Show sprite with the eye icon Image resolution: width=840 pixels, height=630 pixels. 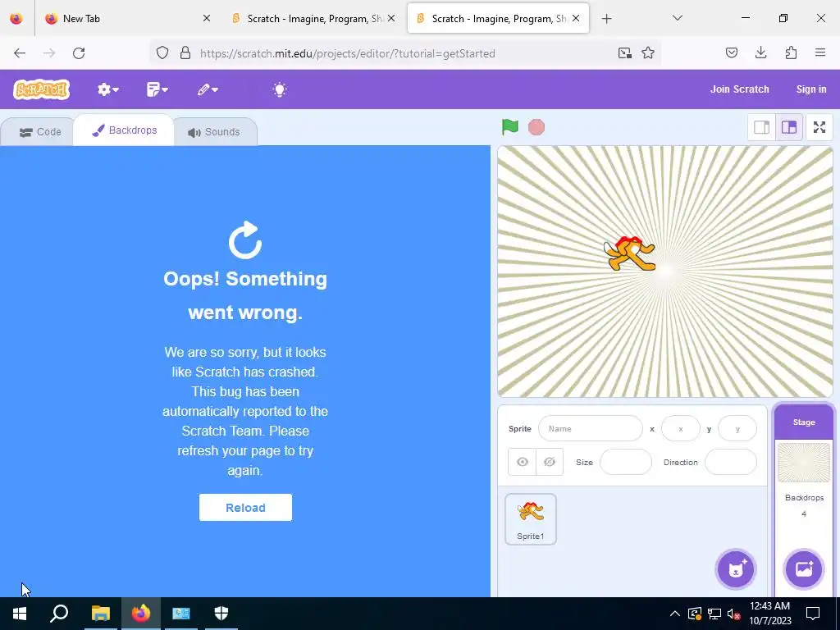coord(523,462)
